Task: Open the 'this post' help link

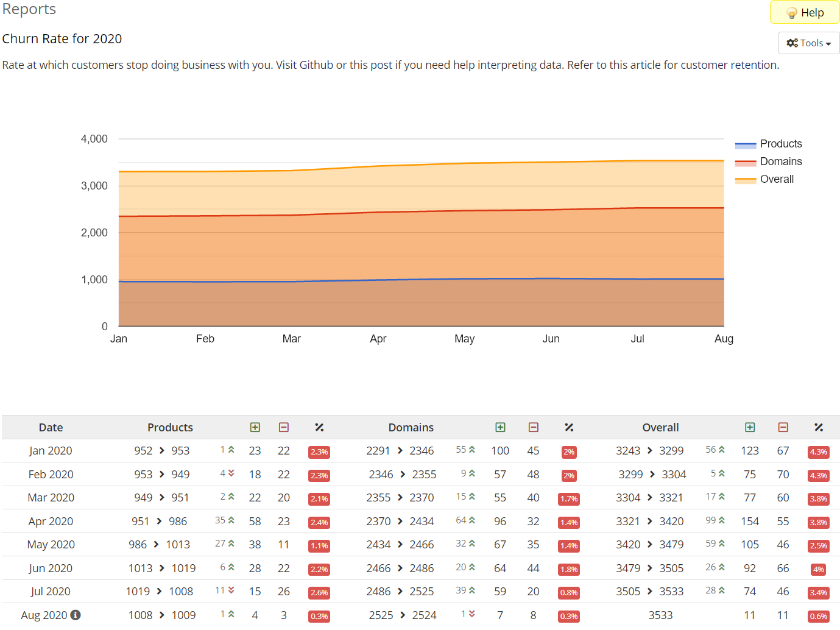Action: pyautogui.click(x=371, y=65)
